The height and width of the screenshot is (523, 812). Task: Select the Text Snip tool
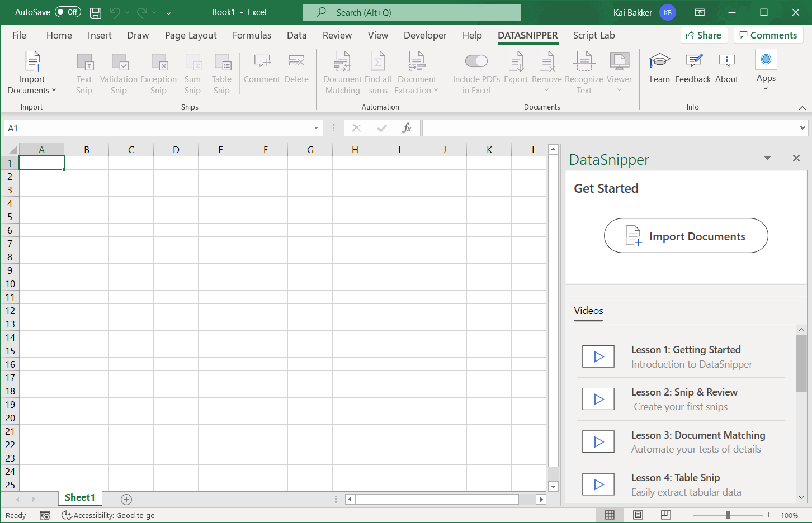(x=84, y=72)
